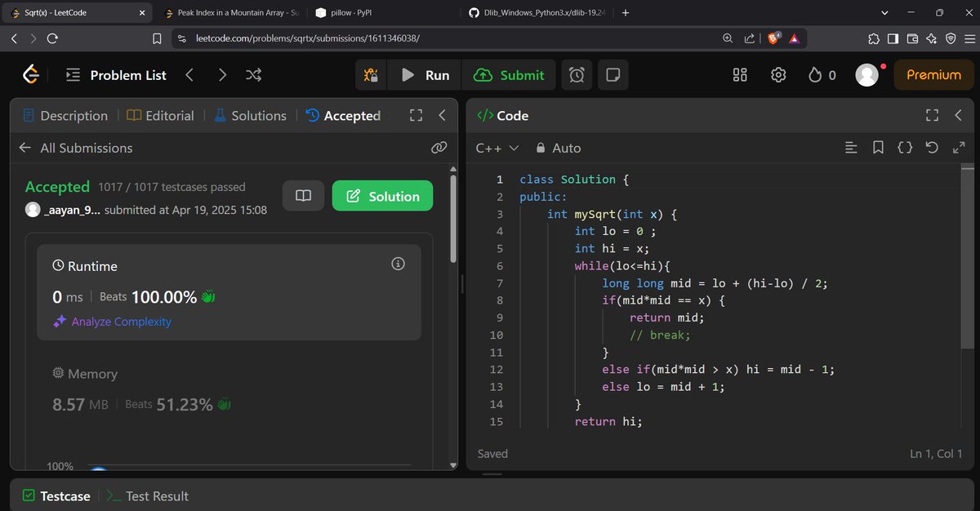Open Leo AI sparkle icon
This screenshot has height=511, width=980.
coord(932,38)
